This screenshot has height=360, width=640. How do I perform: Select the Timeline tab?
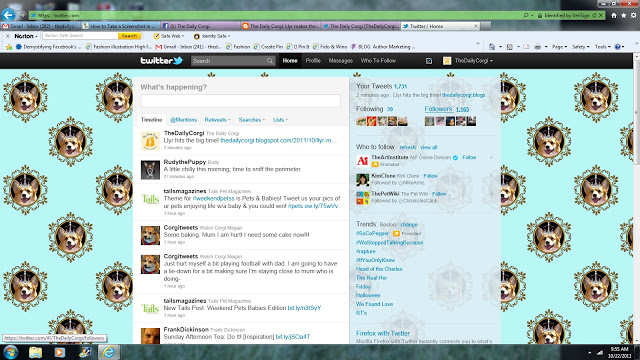point(151,120)
